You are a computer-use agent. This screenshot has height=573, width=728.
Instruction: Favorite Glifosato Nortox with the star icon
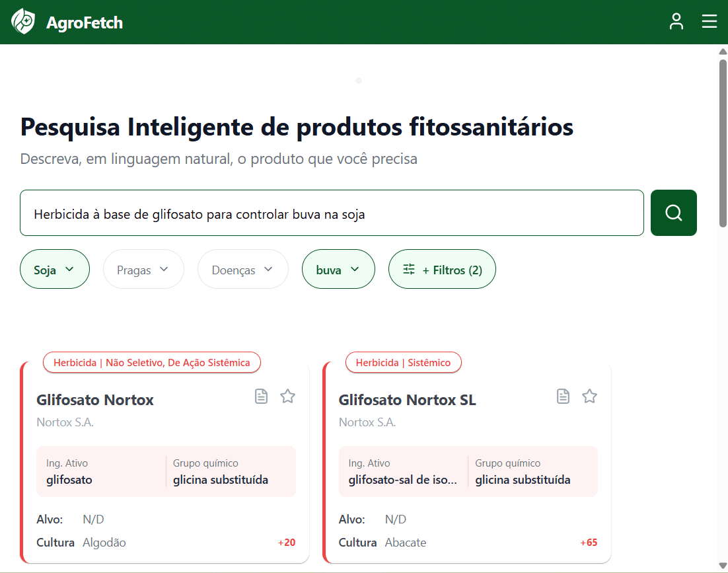287,396
